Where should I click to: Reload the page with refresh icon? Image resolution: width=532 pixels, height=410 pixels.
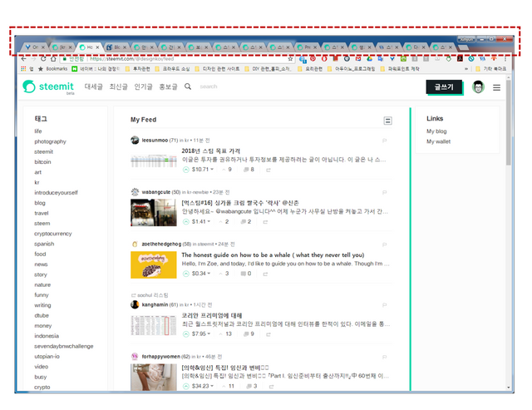[43, 59]
